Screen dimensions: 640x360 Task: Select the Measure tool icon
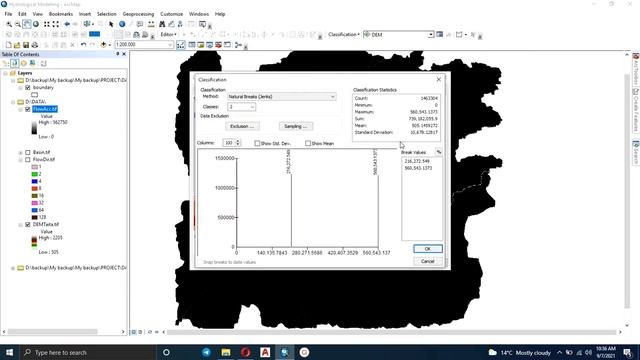(x=151, y=24)
